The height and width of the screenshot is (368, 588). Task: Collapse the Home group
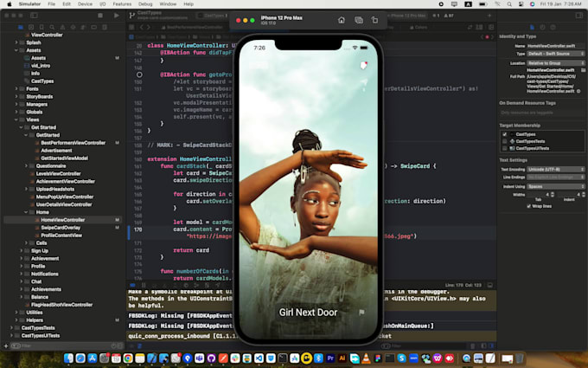[26, 212]
